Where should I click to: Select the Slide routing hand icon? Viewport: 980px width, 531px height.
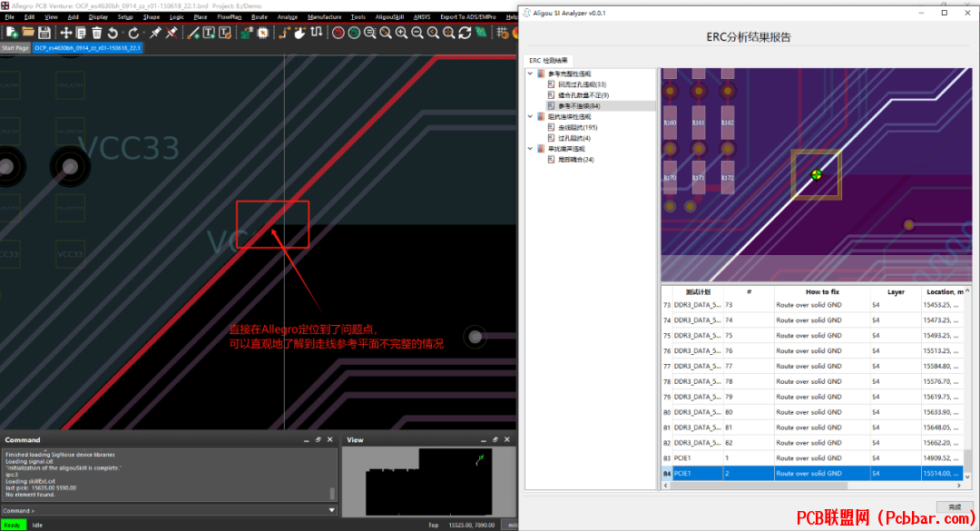[x=300, y=33]
